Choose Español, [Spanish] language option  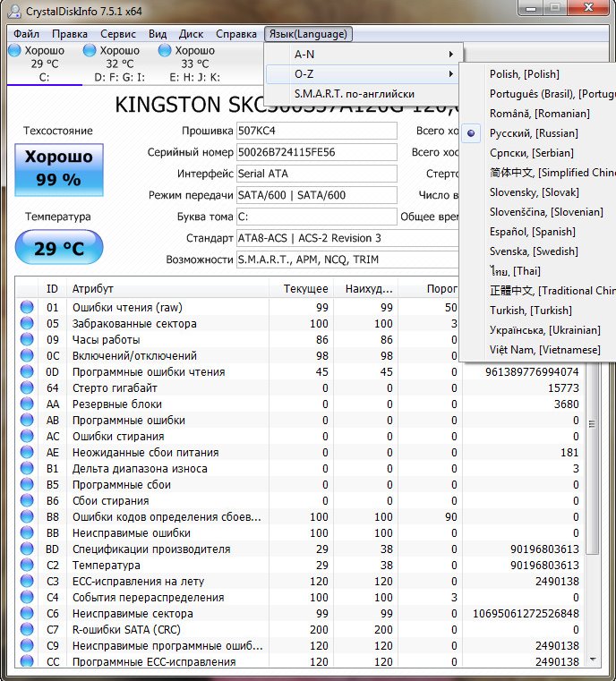[x=539, y=232]
